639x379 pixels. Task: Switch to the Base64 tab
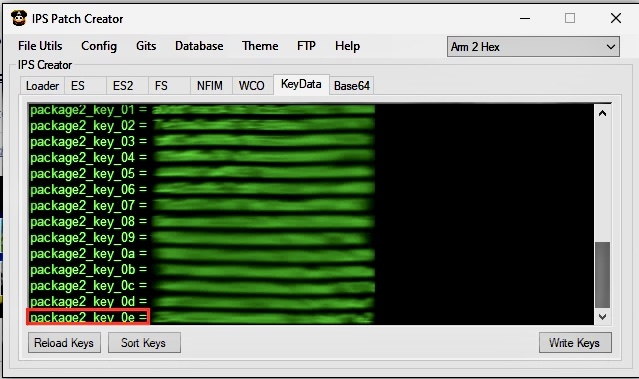(x=352, y=86)
